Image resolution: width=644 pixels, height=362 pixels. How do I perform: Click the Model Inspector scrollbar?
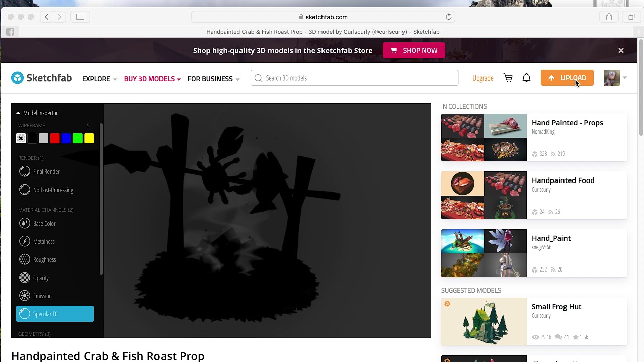click(x=101, y=199)
